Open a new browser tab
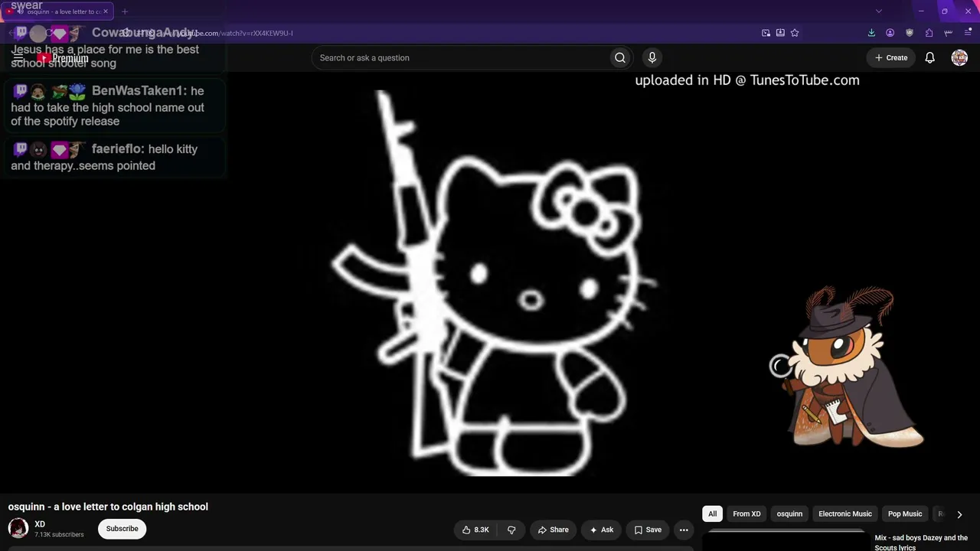980x551 pixels. [125, 11]
